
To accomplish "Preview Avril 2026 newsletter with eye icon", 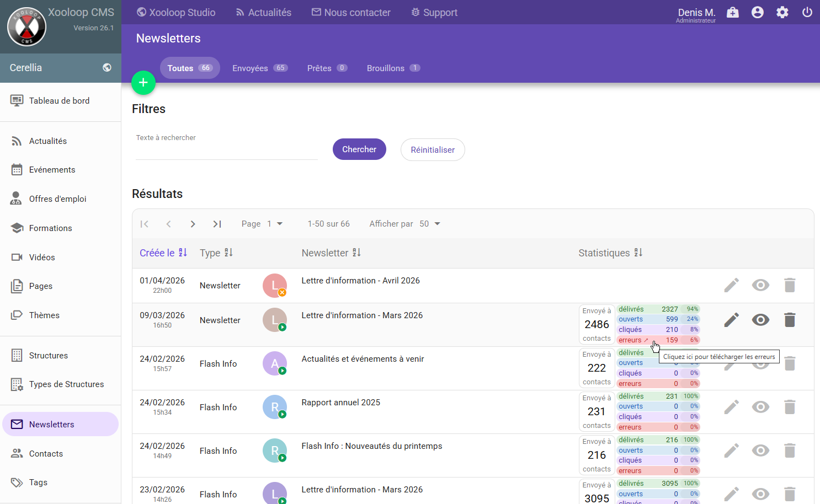I will click(760, 285).
